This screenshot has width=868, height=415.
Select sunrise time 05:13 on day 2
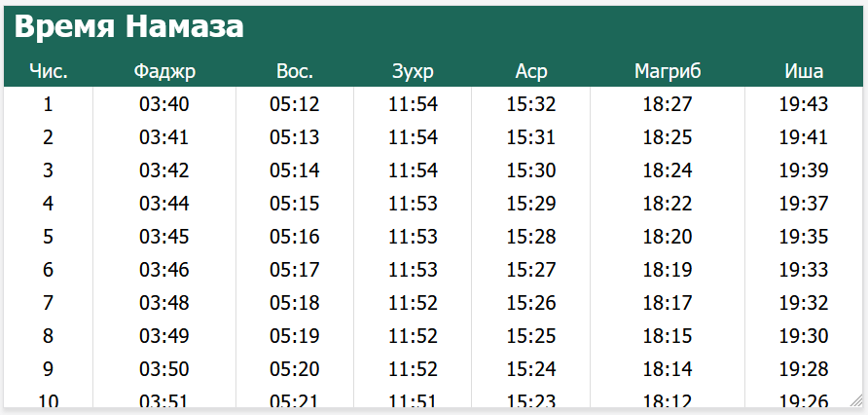click(295, 137)
